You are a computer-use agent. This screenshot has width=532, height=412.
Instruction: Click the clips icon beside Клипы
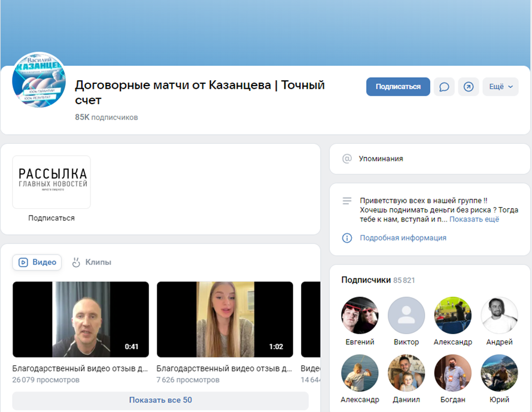click(x=75, y=262)
